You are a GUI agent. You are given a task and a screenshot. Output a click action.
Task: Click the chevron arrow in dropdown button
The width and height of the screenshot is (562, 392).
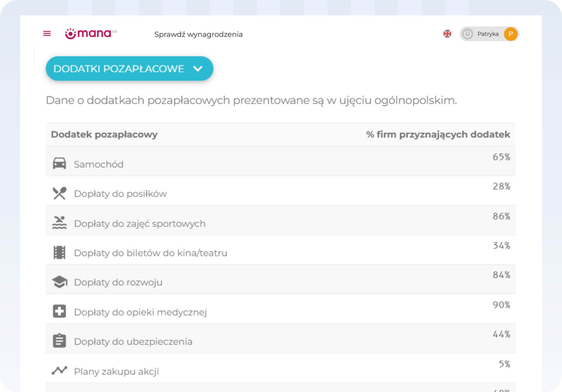coord(198,69)
